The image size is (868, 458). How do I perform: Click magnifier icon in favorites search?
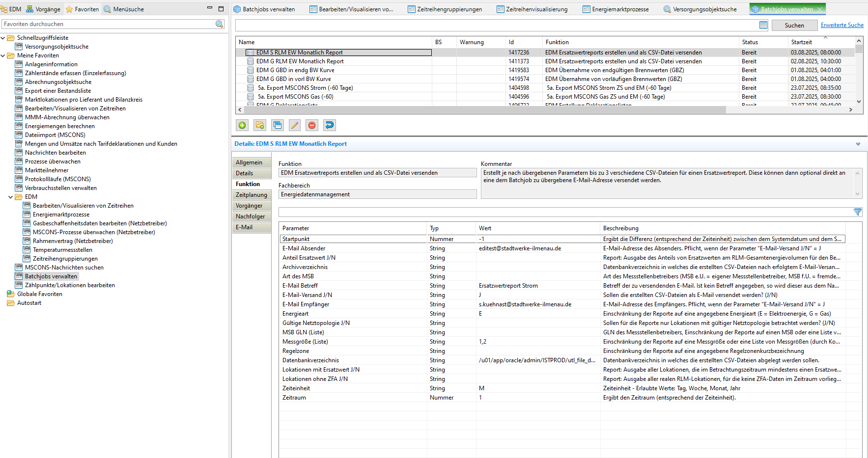(220, 24)
